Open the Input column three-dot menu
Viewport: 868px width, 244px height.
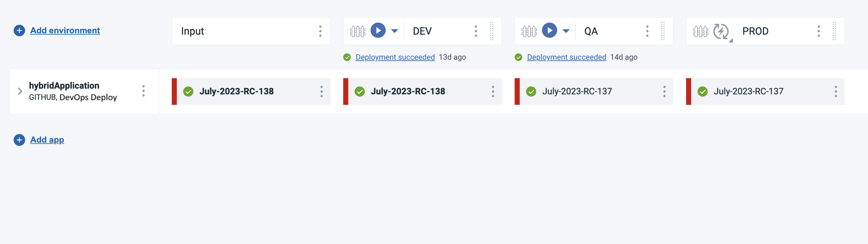(x=320, y=31)
